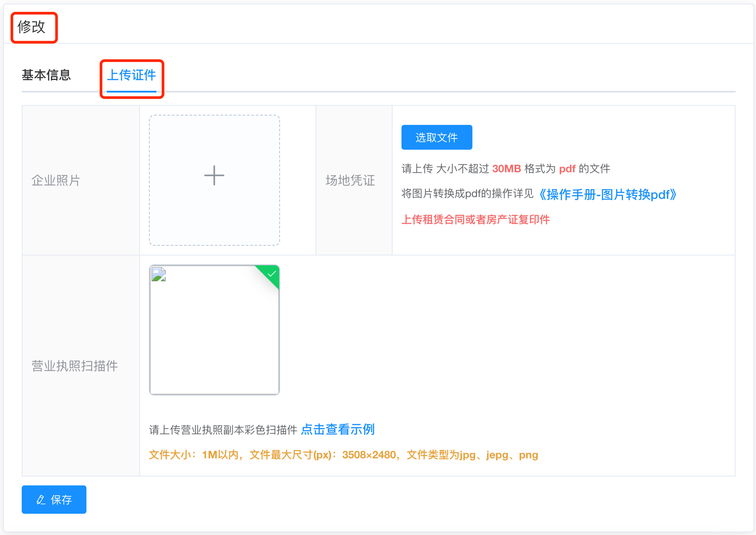The image size is (756, 535).
Task: Click the uploaded 营业执照扫描件 thumbnail
Action: click(214, 330)
